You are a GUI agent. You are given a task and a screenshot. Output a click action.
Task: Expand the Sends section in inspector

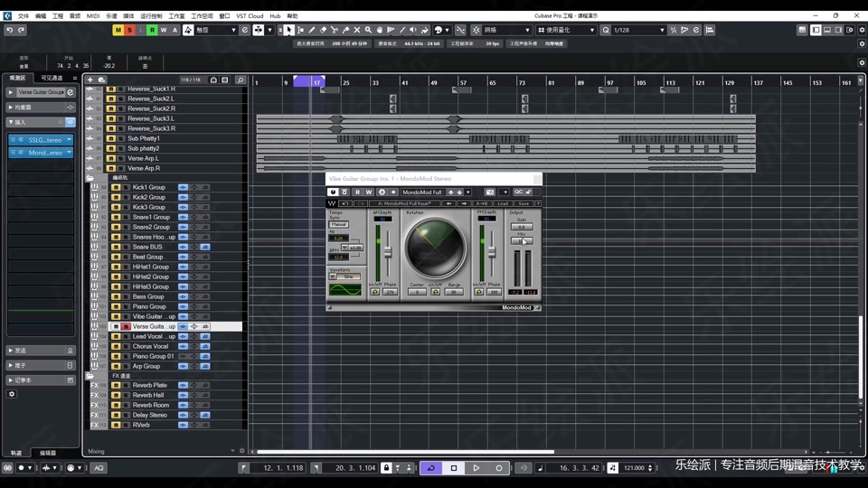coord(40,351)
